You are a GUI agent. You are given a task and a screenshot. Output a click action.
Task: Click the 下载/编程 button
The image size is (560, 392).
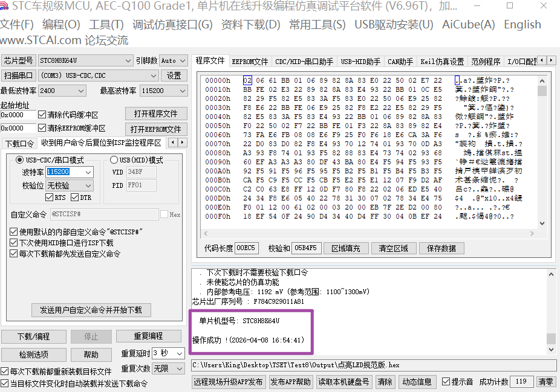(34, 336)
